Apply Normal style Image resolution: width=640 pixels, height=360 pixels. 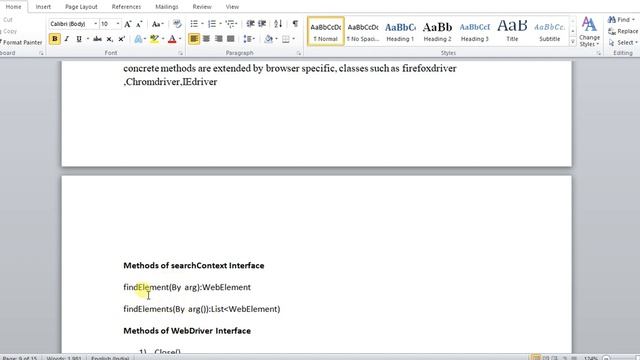(326, 31)
